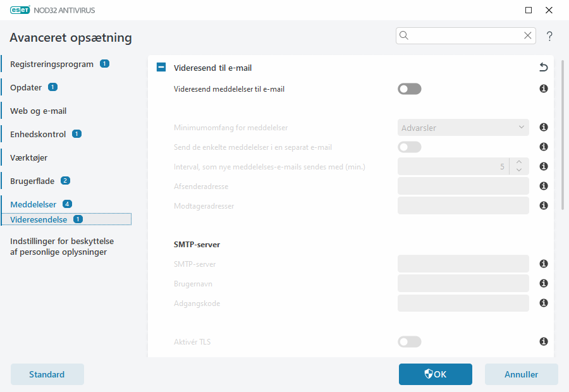
Task: Click info icon next to Afsenderadresse
Action: click(x=543, y=187)
